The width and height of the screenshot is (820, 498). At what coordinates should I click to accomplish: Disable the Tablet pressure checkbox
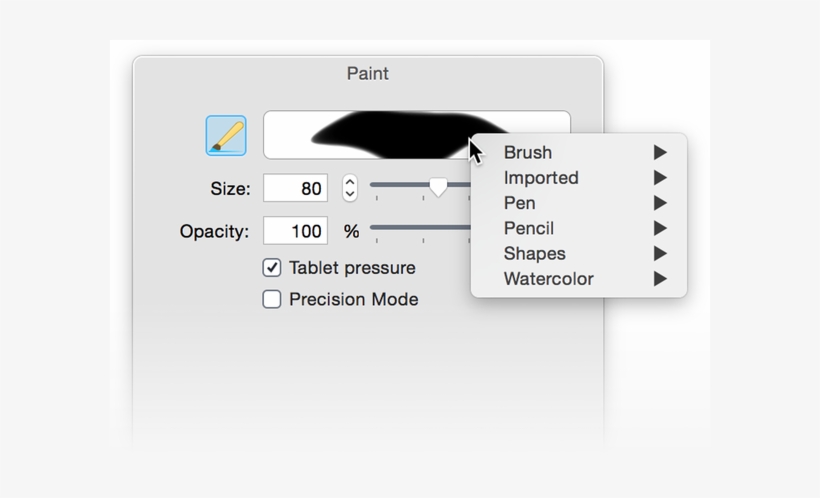pos(272,268)
